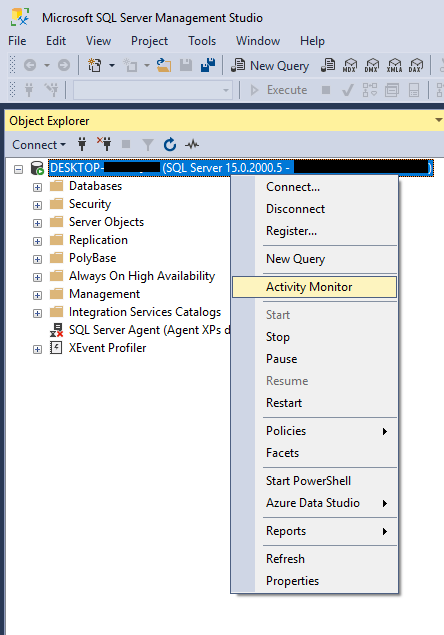Click the New Project toolbar icon

click(x=95, y=65)
